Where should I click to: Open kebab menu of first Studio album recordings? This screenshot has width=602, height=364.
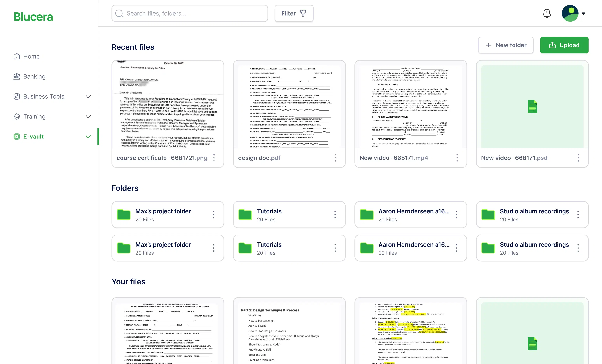coord(578,214)
